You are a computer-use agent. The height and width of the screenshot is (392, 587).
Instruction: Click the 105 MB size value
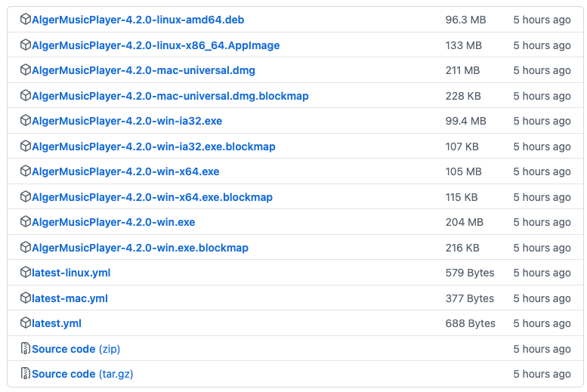(463, 171)
